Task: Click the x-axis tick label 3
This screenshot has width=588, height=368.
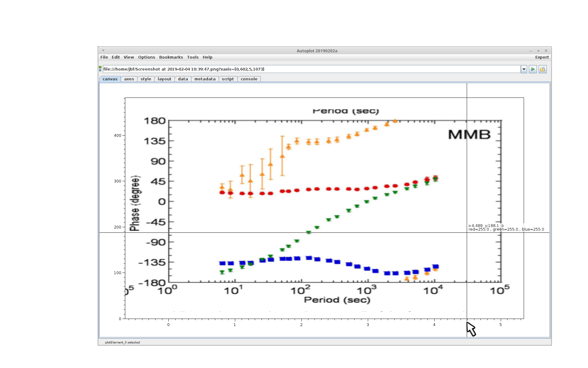Action: 368,325
